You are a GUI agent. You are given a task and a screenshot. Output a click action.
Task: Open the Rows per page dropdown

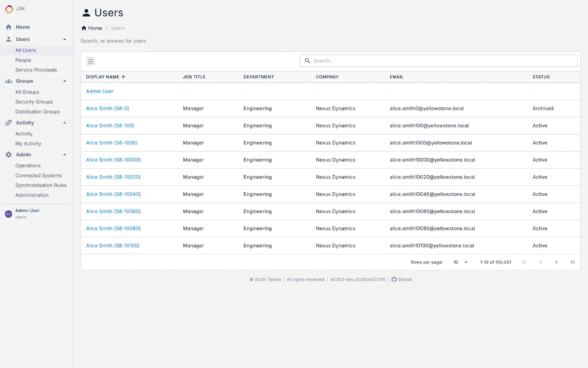[x=460, y=262]
